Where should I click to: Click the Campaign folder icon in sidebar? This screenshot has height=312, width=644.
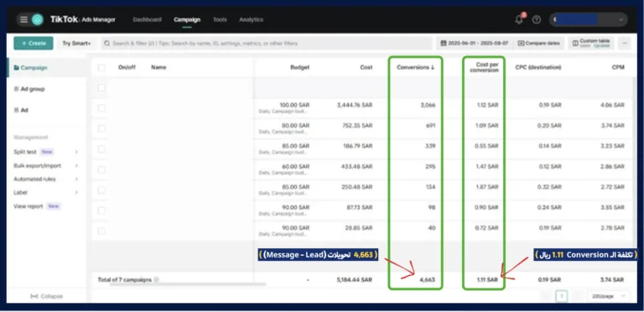pyautogui.click(x=17, y=68)
